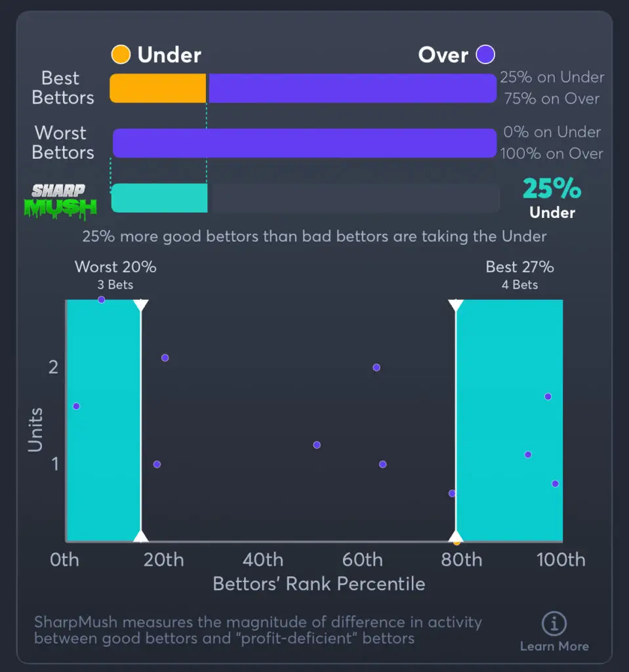Click the teal SharpMush progress bar fill

(159, 198)
